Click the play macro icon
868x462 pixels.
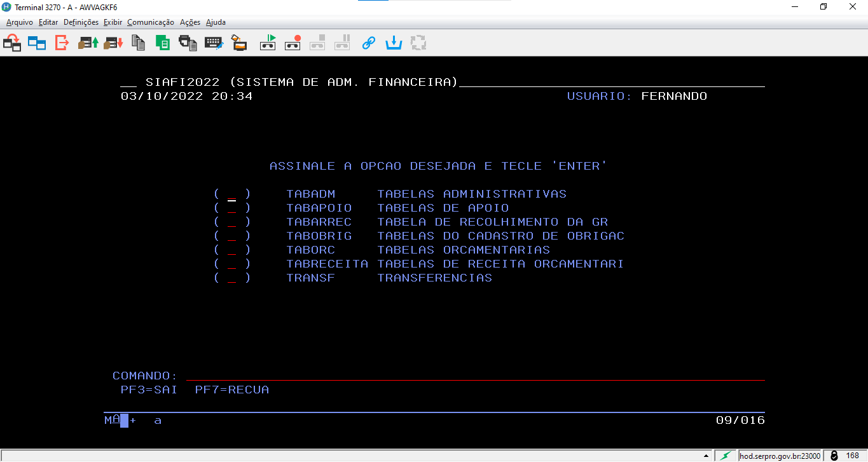[x=268, y=43]
